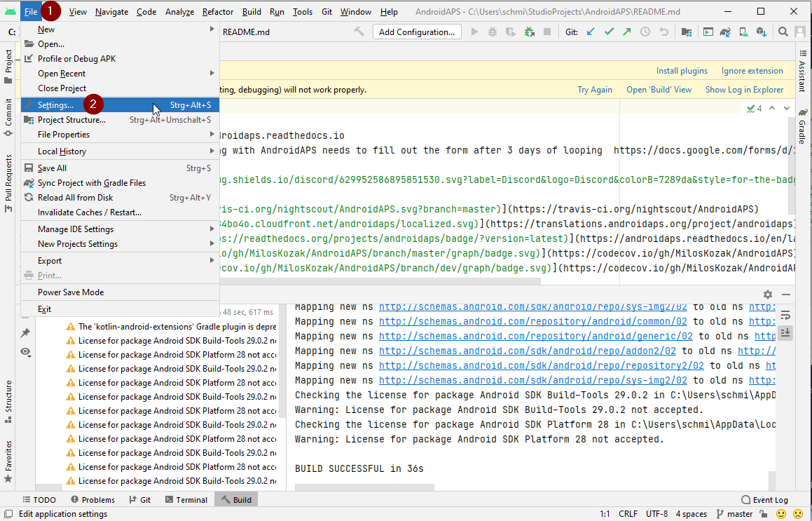Click scroll-to-end icon in build output

coord(785,332)
